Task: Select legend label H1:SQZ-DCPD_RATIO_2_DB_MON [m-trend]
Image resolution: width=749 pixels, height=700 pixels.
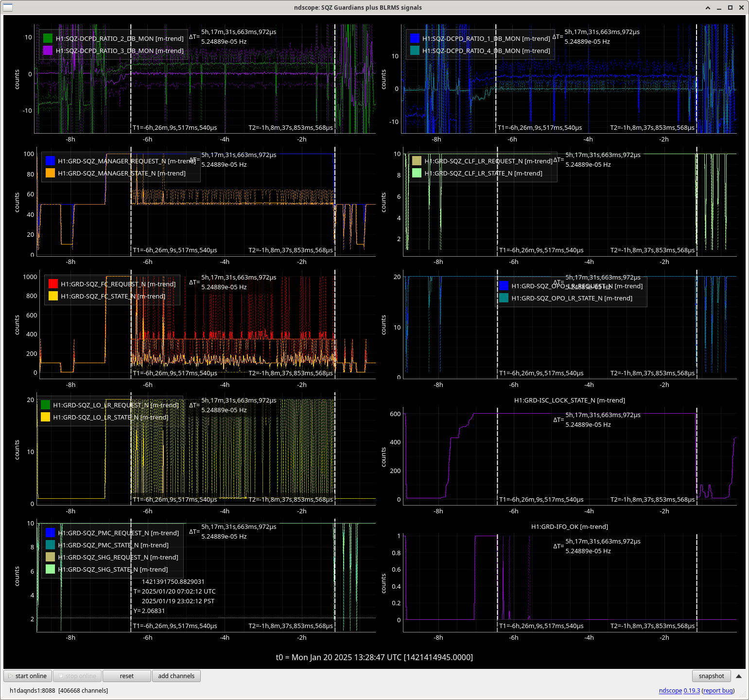Action: [x=120, y=38]
